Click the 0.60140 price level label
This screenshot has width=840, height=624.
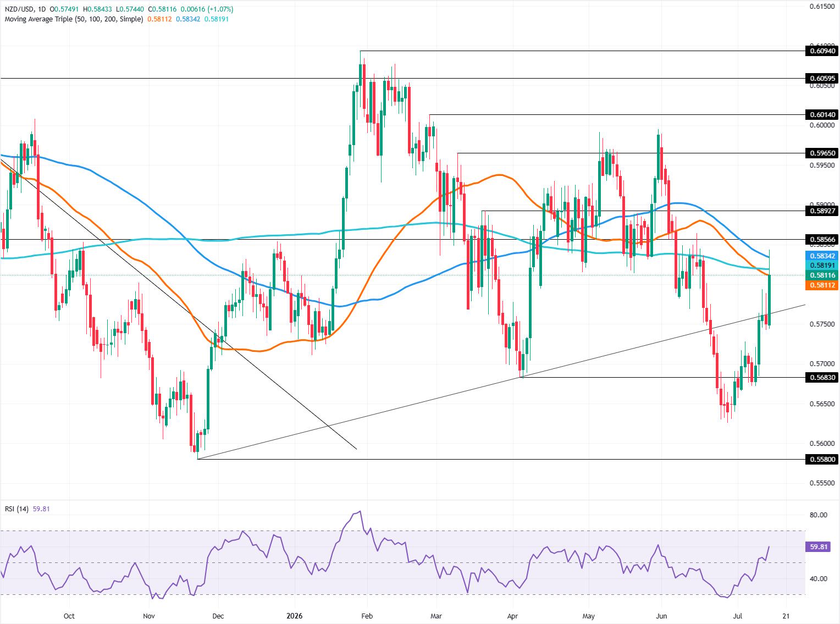822,115
